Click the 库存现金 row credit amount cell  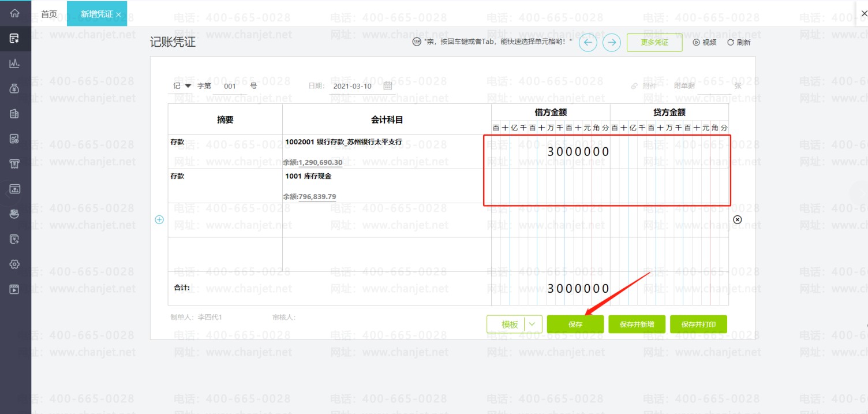pos(669,186)
